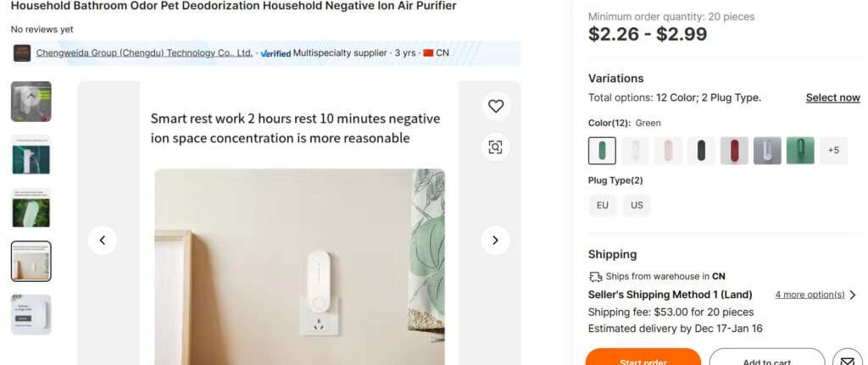
Task: Click the supplier company logo icon
Action: [22, 53]
